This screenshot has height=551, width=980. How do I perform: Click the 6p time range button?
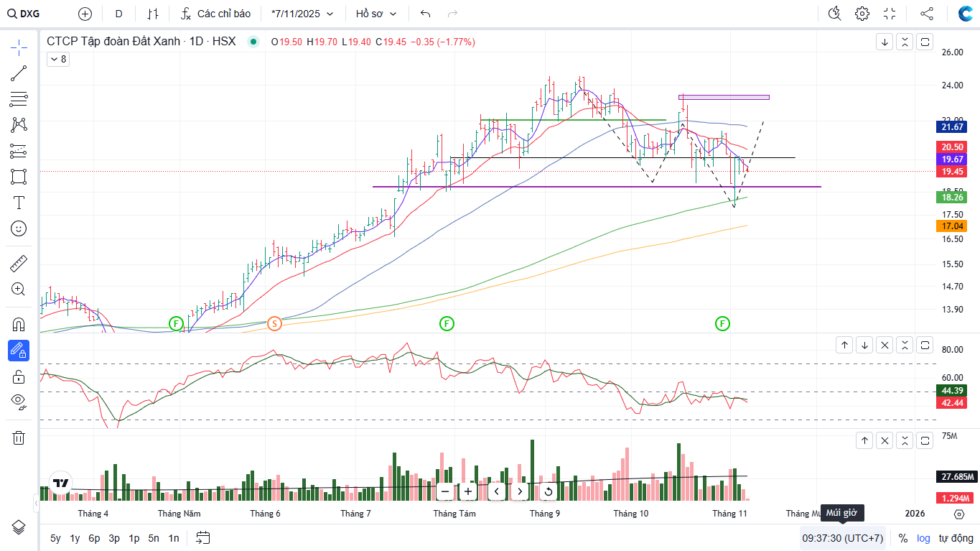pos(94,538)
